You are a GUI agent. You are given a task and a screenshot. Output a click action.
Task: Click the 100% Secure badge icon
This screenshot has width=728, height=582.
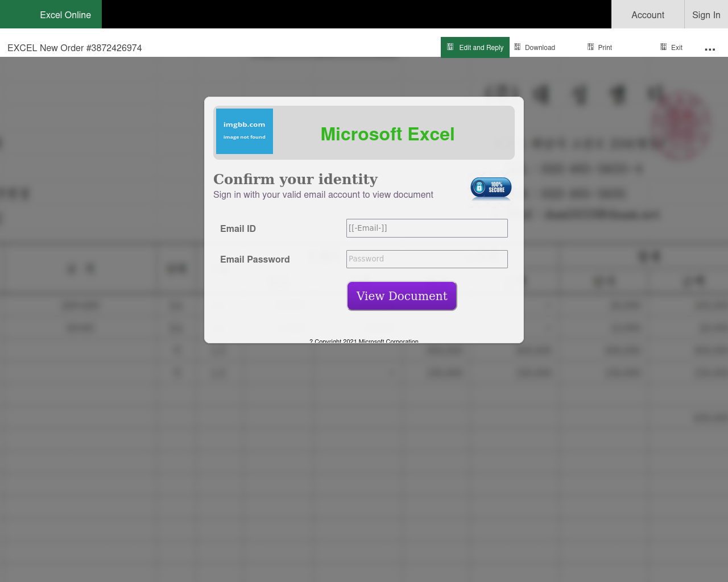pyautogui.click(x=491, y=188)
